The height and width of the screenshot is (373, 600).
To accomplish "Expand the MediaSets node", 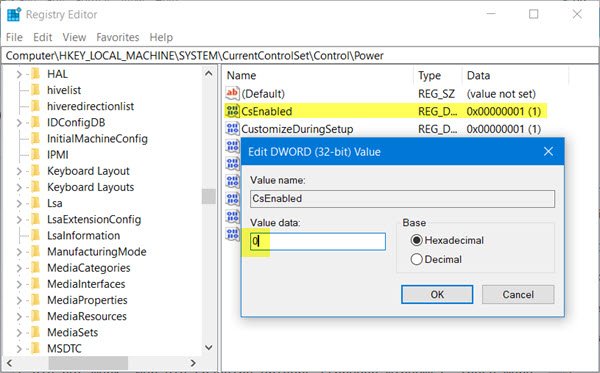I will [x=19, y=332].
